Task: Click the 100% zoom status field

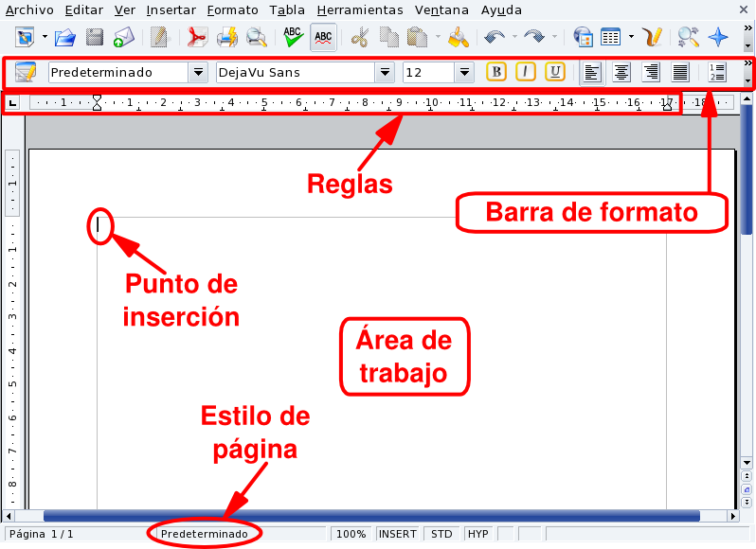Action: click(351, 534)
